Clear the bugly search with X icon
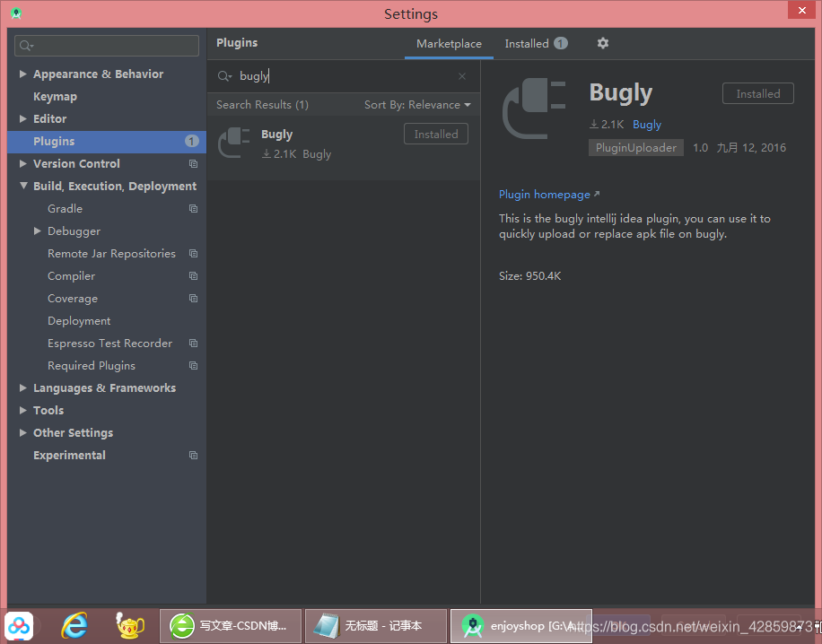The height and width of the screenshot is (644, 822). point(462,76)
